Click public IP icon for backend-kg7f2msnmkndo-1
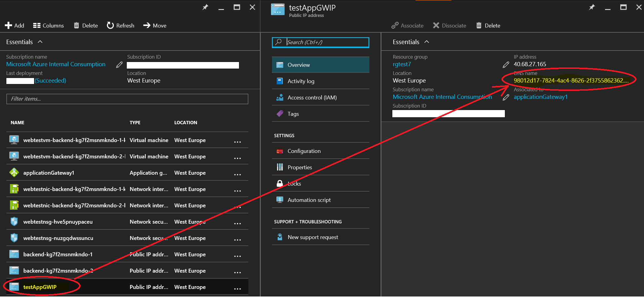The image size is (644, 298). [x=14, y=254]
